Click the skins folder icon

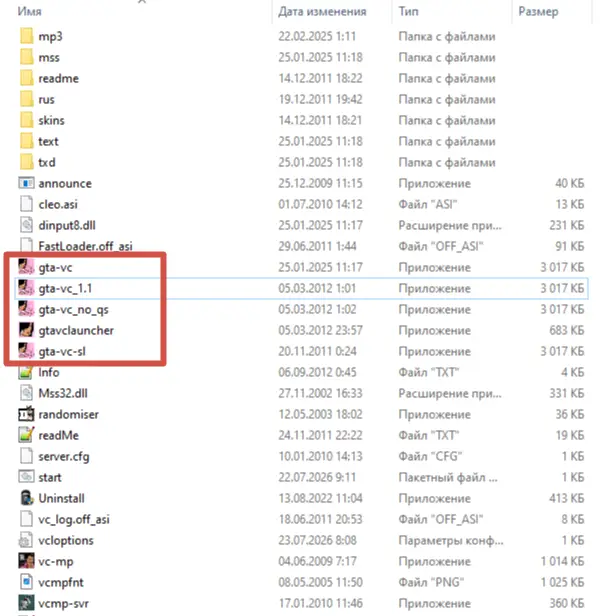coord(26,120)
